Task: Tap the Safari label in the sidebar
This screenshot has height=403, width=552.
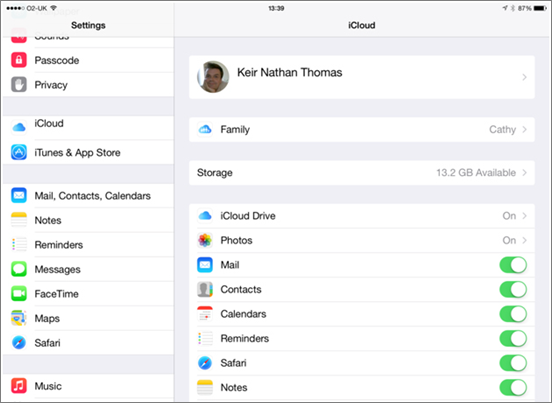Action: tap(47, 342)
